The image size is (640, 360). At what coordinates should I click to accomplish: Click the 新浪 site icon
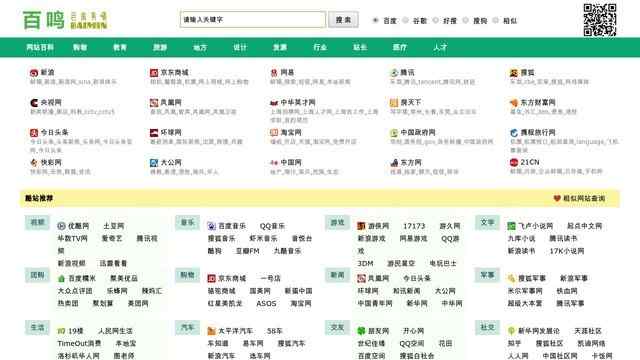[34, 73]
